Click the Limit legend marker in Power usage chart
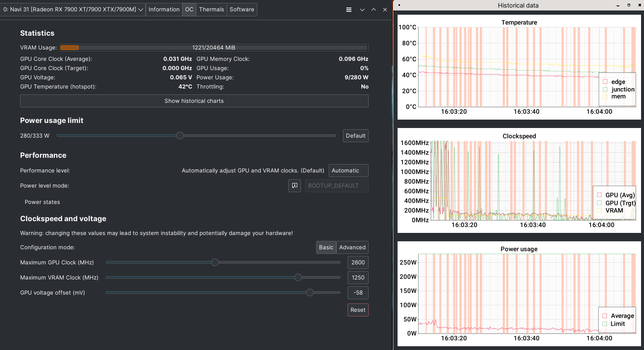This screenshot has height=350, width=644. pyautogui.click(x=605, y=324)
